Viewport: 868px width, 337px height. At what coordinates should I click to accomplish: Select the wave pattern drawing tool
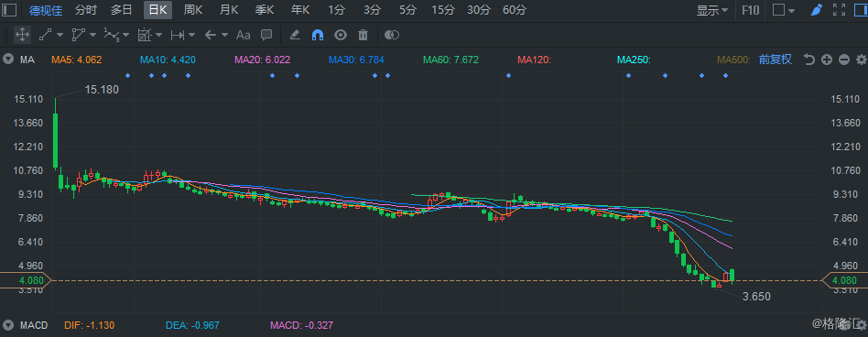[x=112, y=35]
